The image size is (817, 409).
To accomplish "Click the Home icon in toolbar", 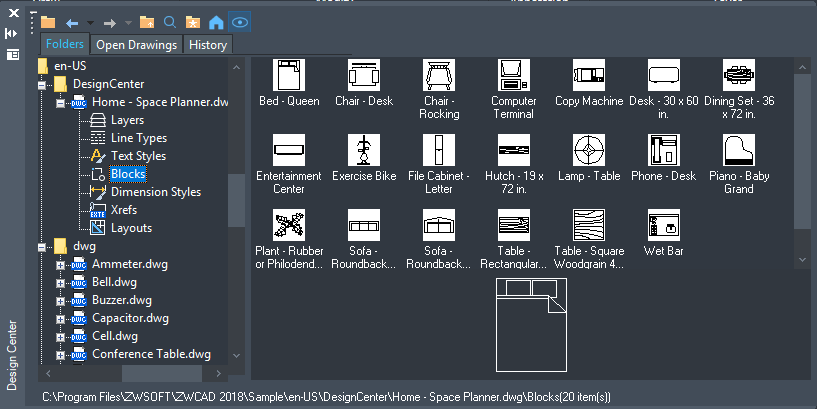I will (216, 21).
